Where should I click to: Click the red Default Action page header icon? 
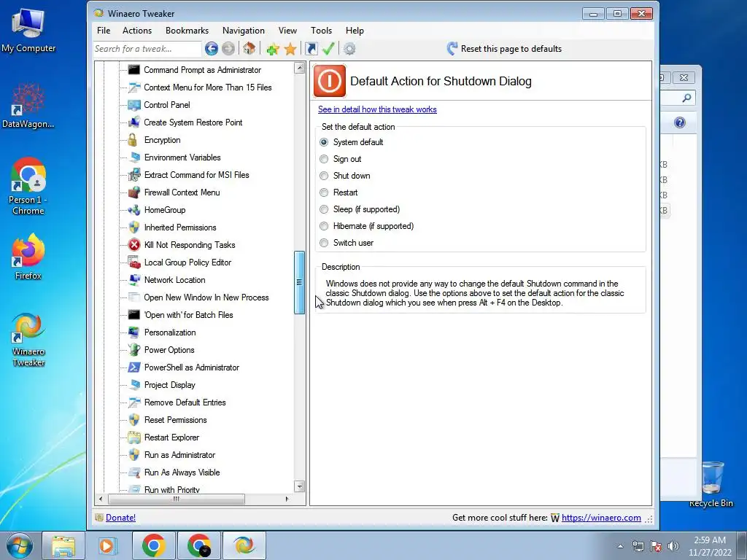330,81
